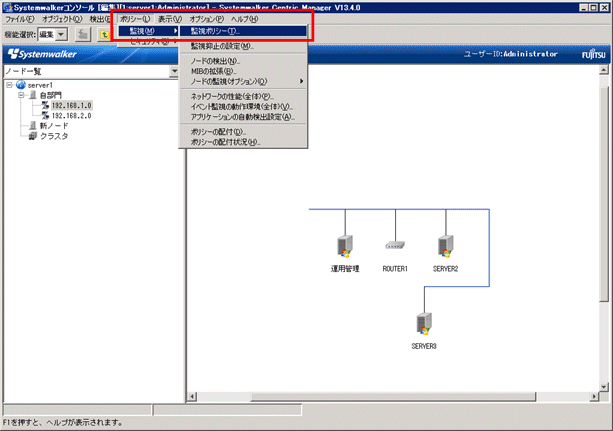Open the ノード一覧 dropdown list

pos(174,71)
